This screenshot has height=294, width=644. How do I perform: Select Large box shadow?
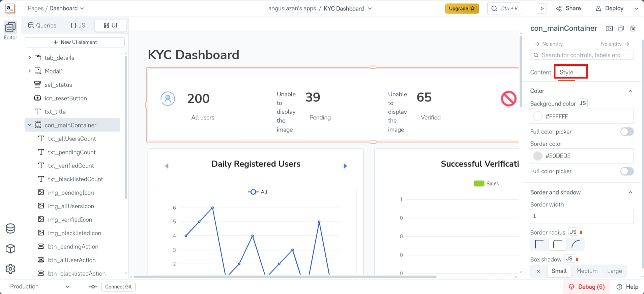click(614, 271)
